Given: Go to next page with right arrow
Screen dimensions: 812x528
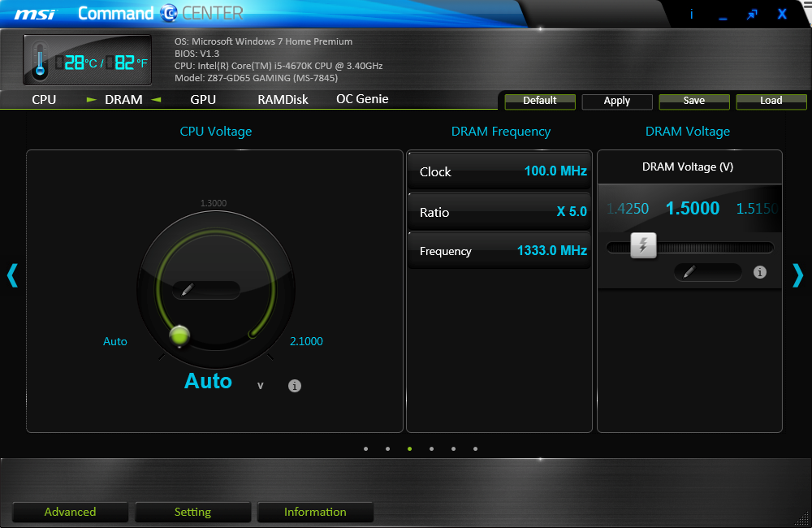Looking at the screenshot, I should tap(798, 275).
